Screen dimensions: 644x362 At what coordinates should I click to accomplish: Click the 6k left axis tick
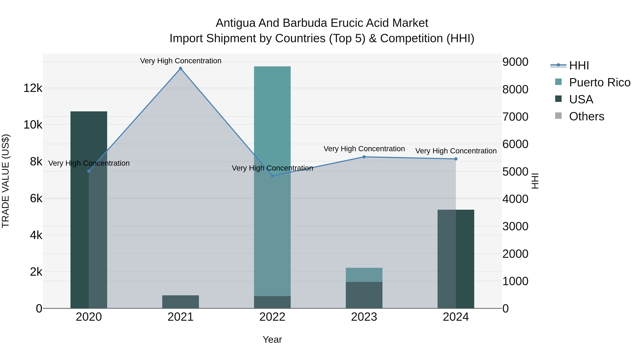pyautogui.click(x=36, y=198)
